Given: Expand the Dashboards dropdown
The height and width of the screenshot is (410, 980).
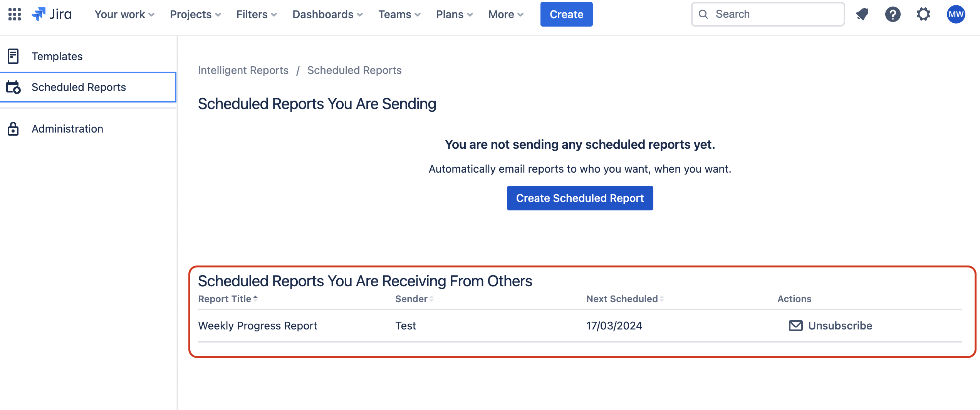Looking at the screenshot, I should [x=327, y=14].
